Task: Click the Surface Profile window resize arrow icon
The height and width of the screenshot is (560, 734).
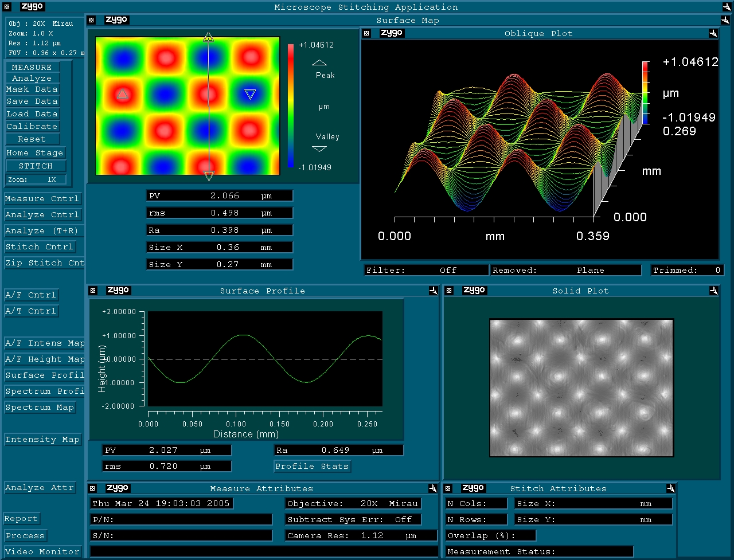Action: (434, 291)
